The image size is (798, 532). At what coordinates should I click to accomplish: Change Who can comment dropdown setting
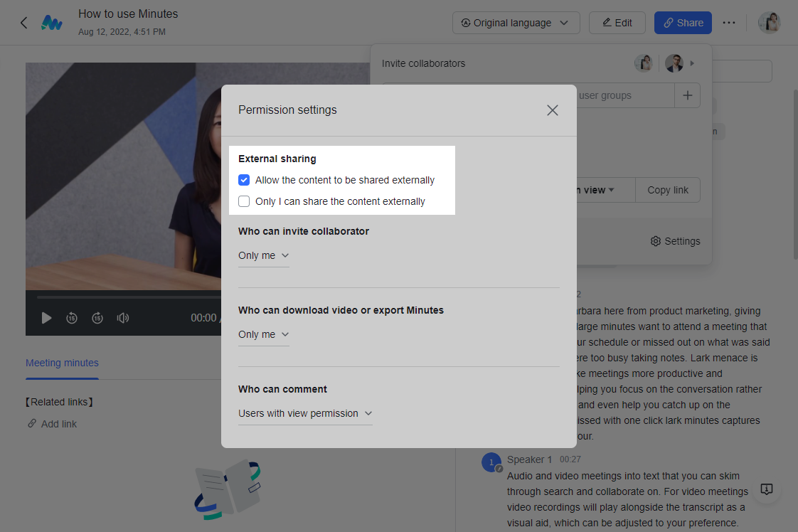pyautogui.click(x=305, y=413)
